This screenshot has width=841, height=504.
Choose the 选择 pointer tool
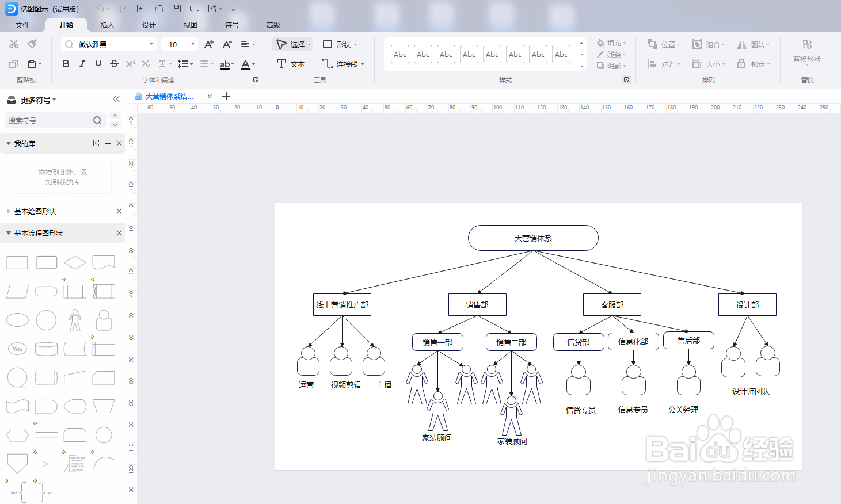pyautogui.click(x=293, y=44)
